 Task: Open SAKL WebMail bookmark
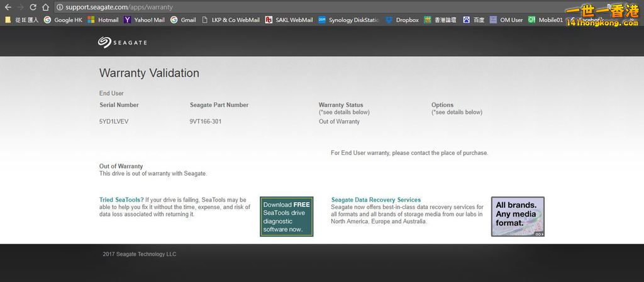(x=289, y=20)
